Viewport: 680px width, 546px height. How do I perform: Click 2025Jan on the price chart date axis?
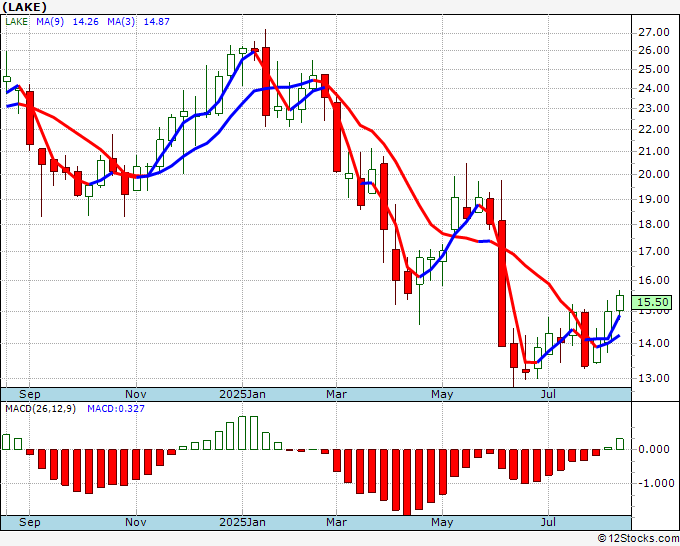(242, 394)
